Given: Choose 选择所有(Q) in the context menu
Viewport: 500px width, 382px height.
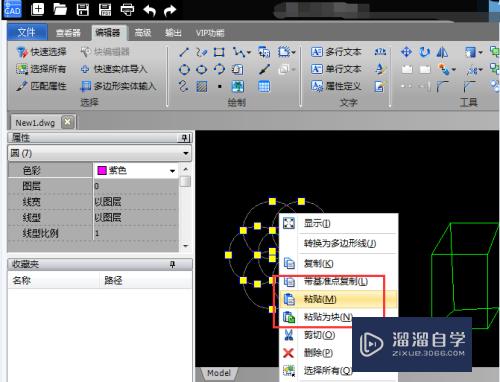Looking at the screenshot, I should (316, 370).
